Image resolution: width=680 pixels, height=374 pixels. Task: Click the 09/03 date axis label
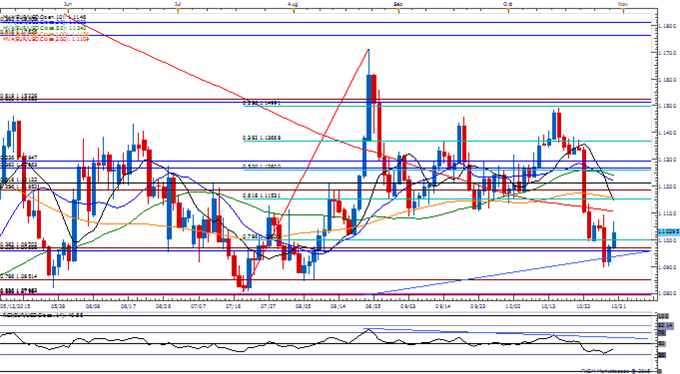click(x=409, y=305)
